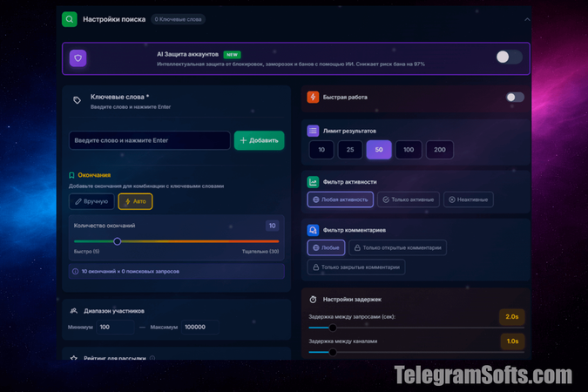588x392 pixels.
Task: Switch endings mode to Вручную
Action: coord(92,201)
